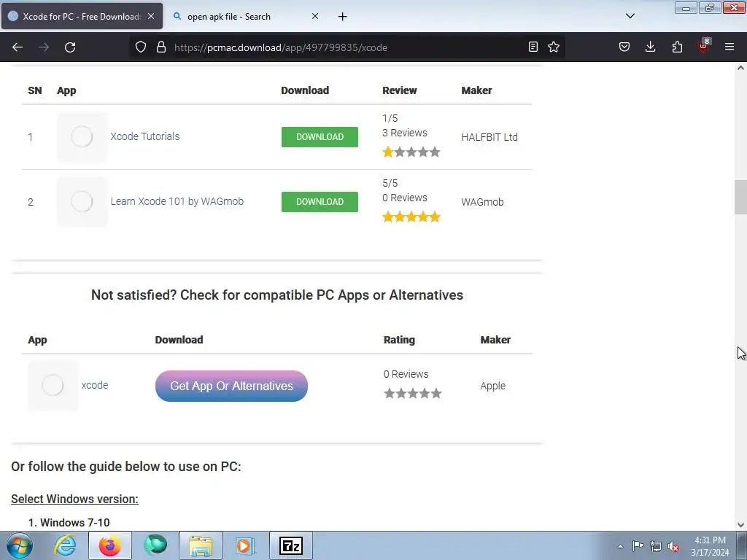Click Xcode Tutorials app thumbnail
This screenshot has width=747, height=560.
82,136
